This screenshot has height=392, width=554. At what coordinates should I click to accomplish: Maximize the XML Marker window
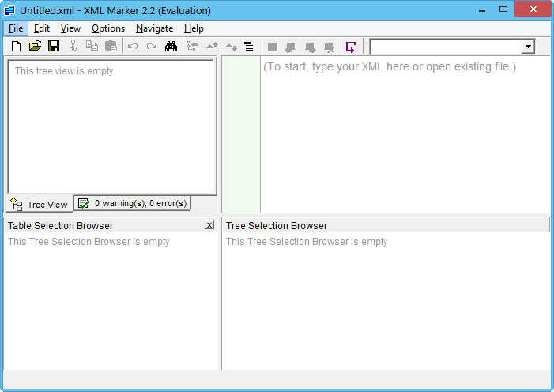(503, 9)
